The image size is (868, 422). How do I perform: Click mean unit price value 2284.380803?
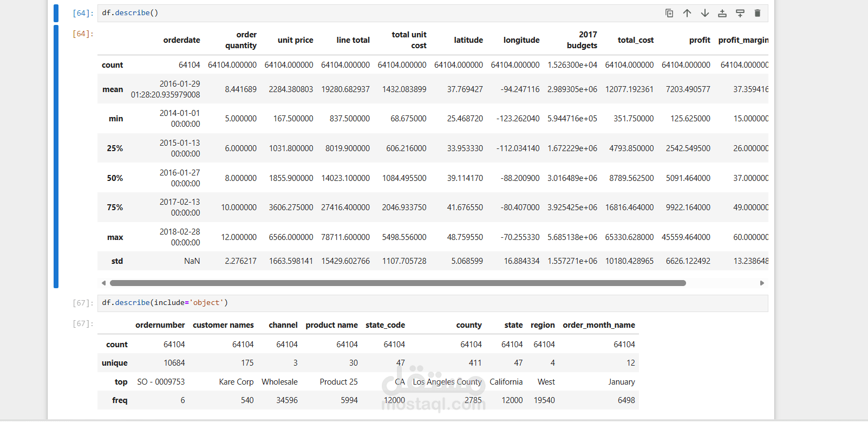tap(291, 89)
